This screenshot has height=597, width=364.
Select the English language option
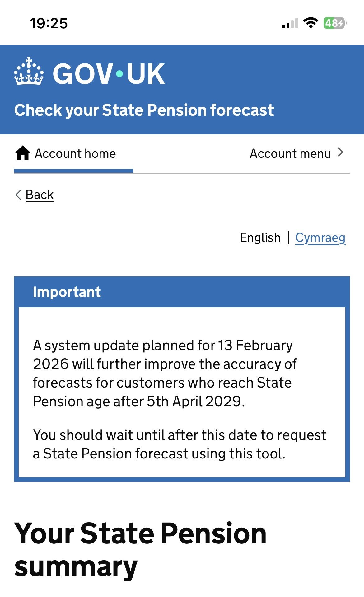point(260,237)
